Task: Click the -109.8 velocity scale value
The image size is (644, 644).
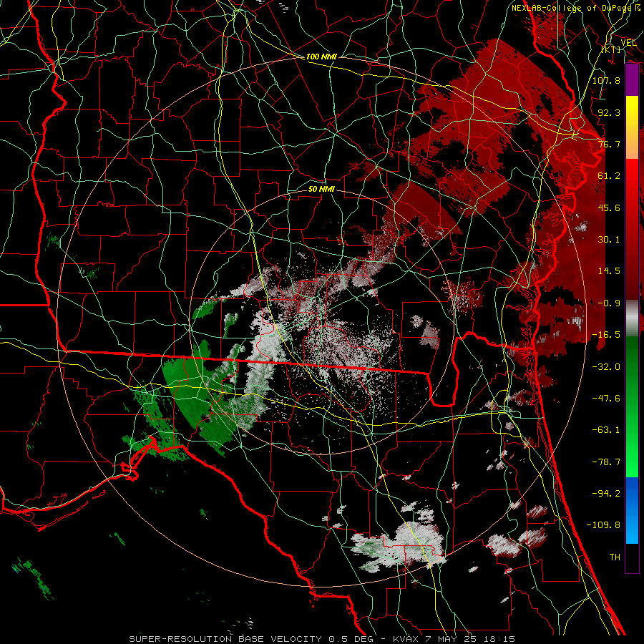Action: (x=603, y=525)
